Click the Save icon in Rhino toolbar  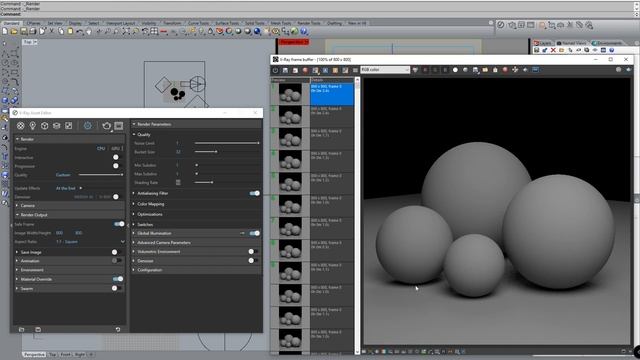24,31
